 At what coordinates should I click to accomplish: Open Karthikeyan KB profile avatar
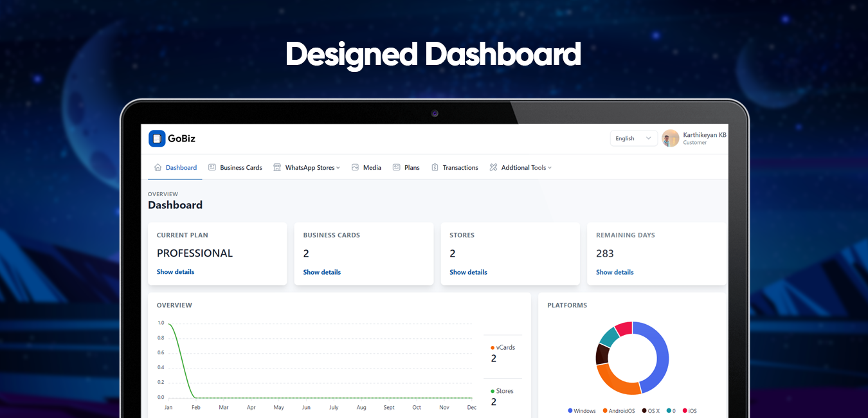click(671, 138)
